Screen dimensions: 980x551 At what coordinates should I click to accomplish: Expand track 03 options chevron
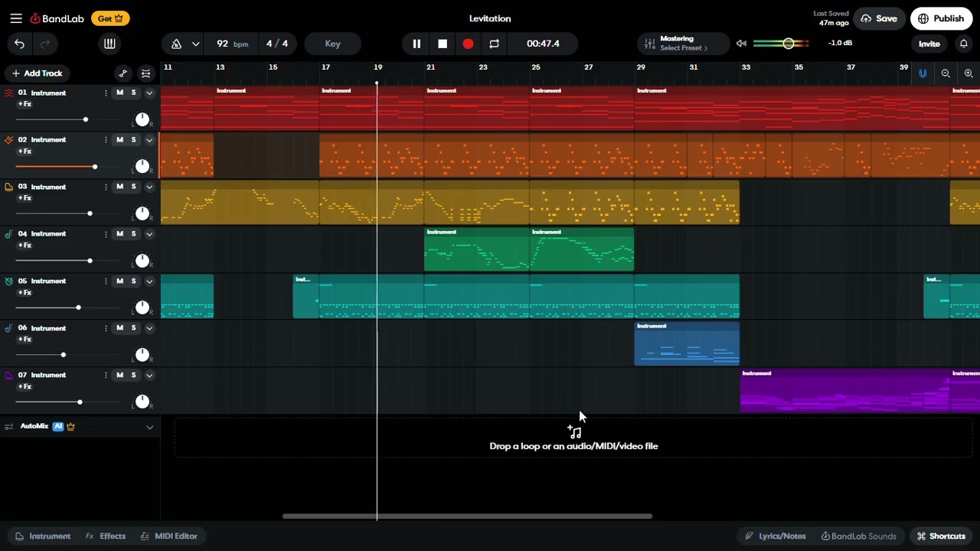click(x=149, y=187)
